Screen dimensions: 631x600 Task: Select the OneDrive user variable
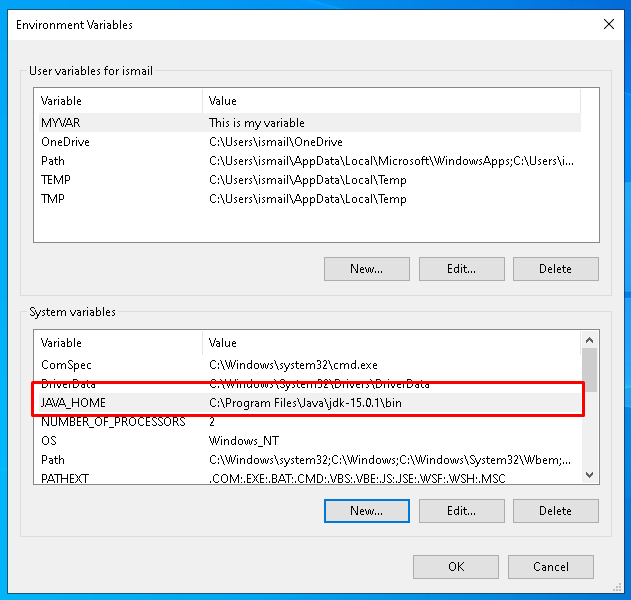point(309,142)
